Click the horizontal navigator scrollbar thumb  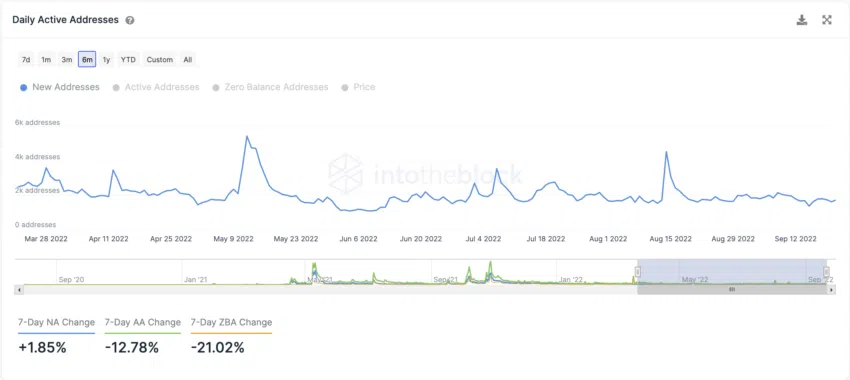tap(732, 290)
